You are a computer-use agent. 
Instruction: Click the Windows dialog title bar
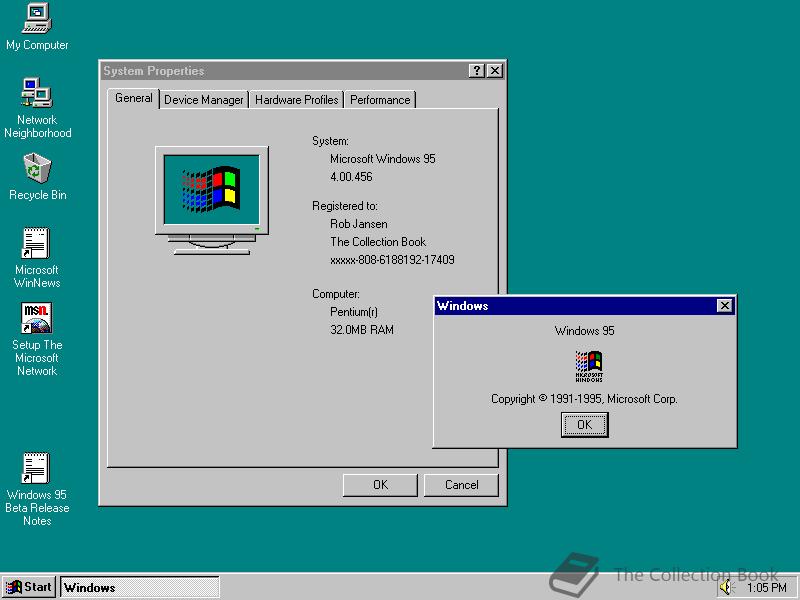click(x=584, y=306)
